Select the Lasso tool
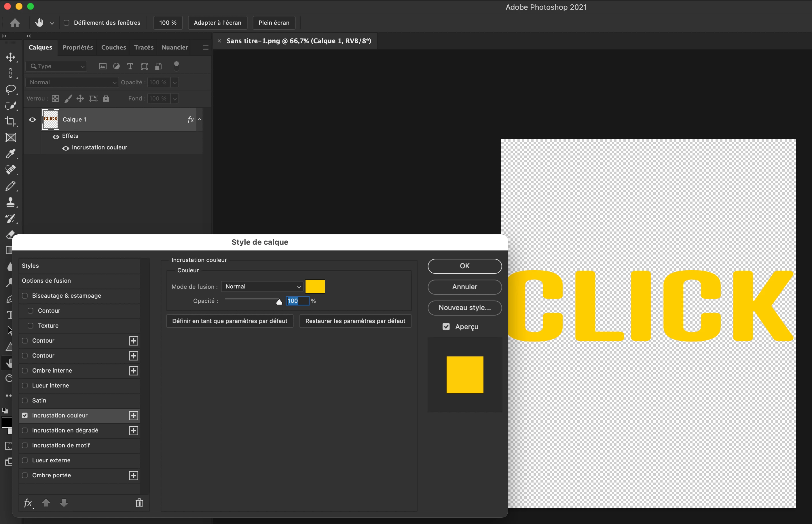 coord(11,89)
